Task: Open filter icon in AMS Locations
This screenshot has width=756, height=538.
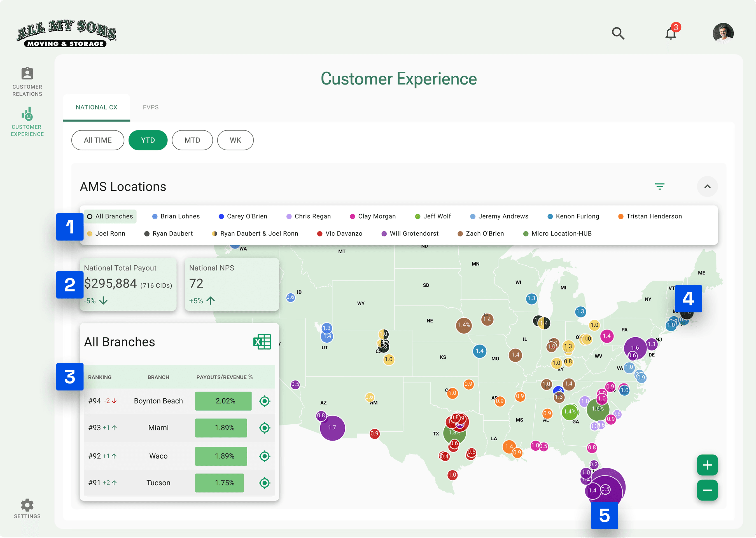Action: 660,186
